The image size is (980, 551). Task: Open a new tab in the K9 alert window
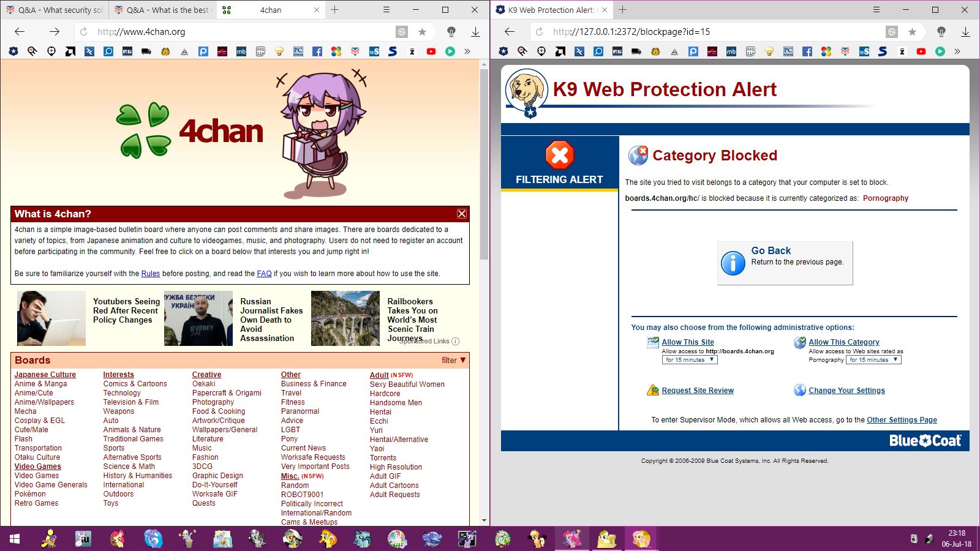(x=623, y=10)
